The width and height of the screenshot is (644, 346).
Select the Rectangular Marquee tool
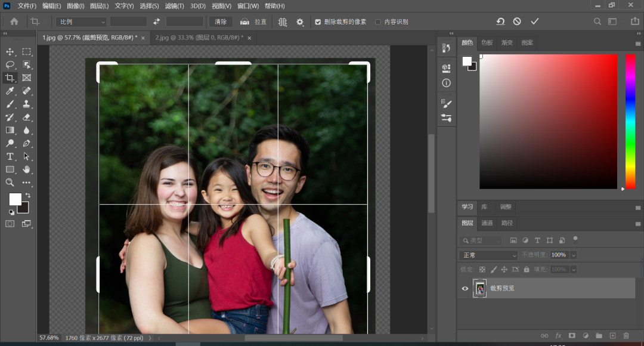27,52
